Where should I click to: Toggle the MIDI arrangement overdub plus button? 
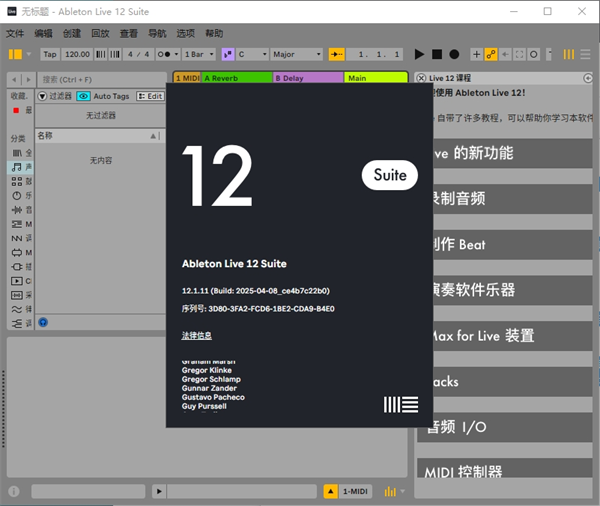click(x=476, y=54)
